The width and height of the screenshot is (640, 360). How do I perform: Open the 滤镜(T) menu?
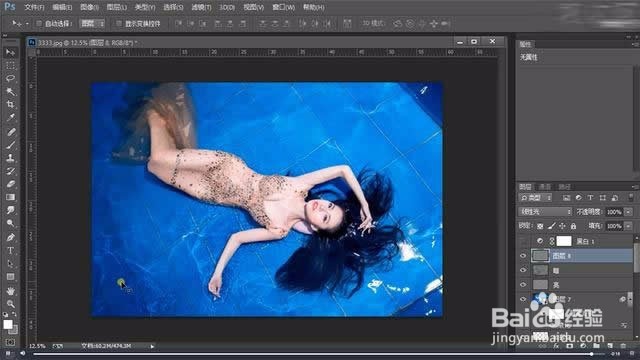(201, 7)
